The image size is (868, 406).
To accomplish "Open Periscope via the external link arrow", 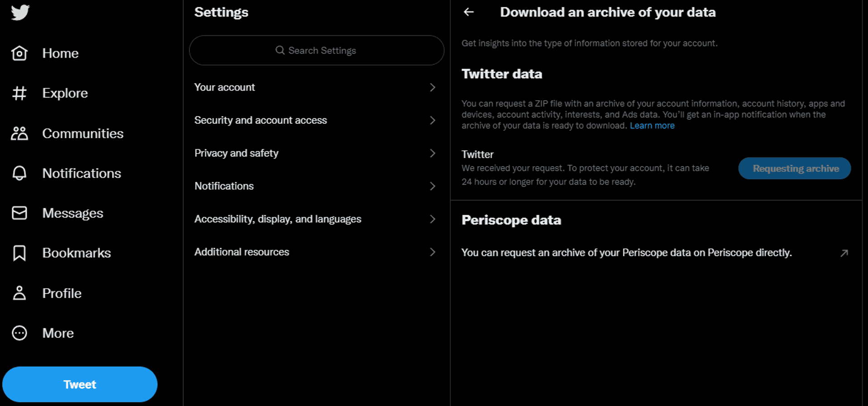I will point(844,253).
